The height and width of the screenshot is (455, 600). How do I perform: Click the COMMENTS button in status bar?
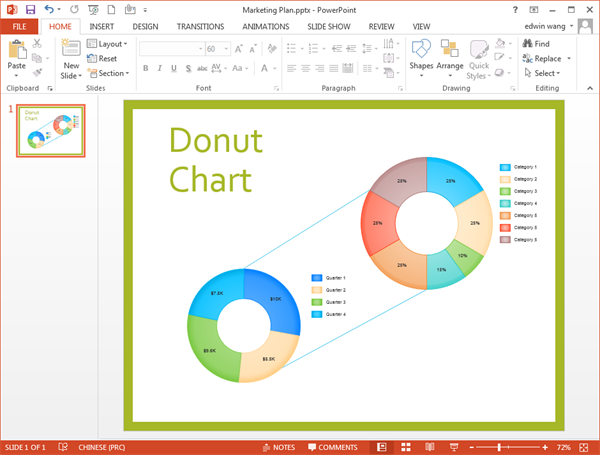click(333, 446)
